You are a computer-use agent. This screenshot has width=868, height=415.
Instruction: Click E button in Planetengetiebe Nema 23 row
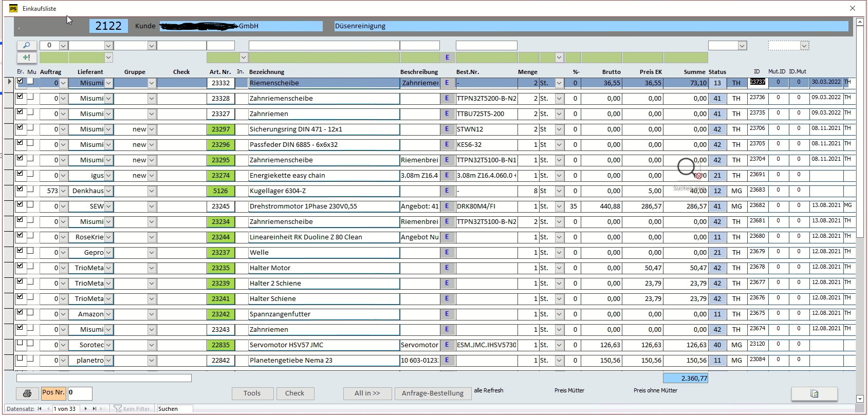pos(447,360)
